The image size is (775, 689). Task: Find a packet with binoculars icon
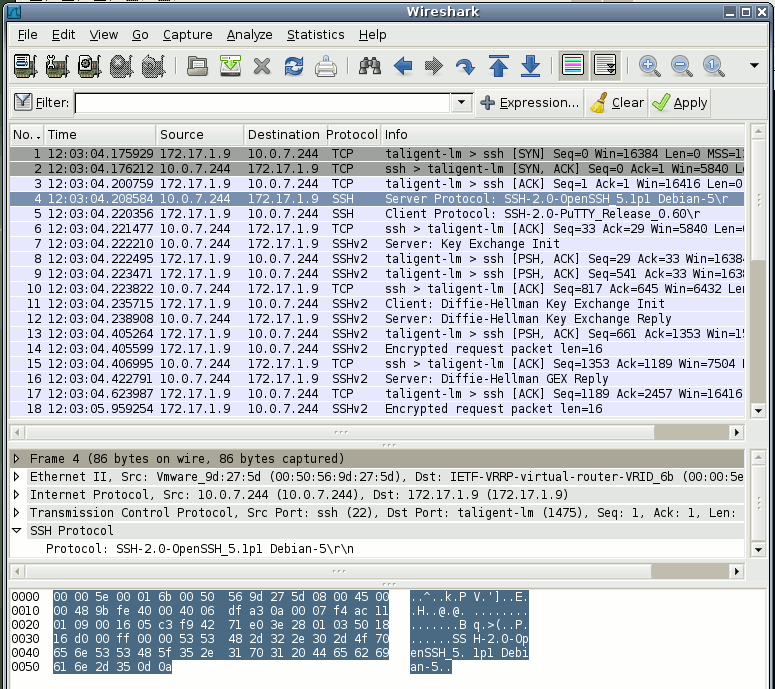click(370, 66)
